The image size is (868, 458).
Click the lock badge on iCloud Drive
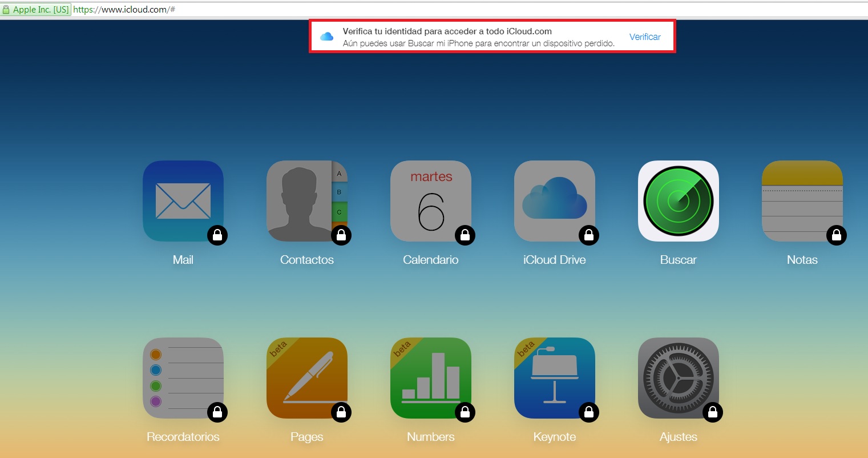point(589,235)
